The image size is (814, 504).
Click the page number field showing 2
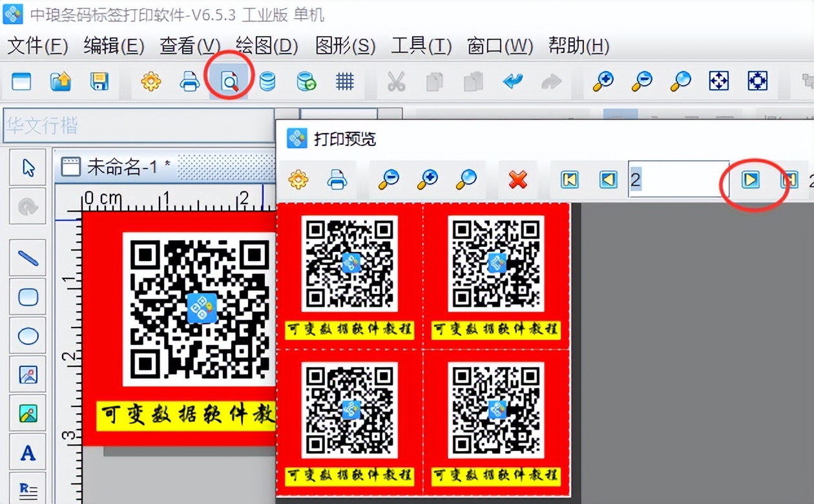pyautogui.click(x=678, y=179)
